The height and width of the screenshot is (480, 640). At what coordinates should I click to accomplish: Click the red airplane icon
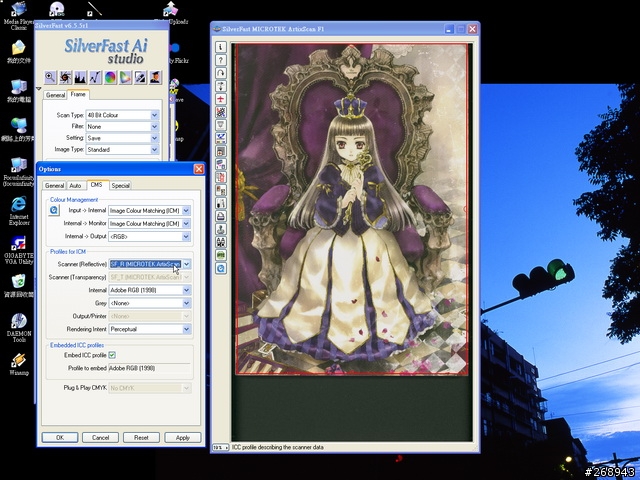click(x=221, y=99)
